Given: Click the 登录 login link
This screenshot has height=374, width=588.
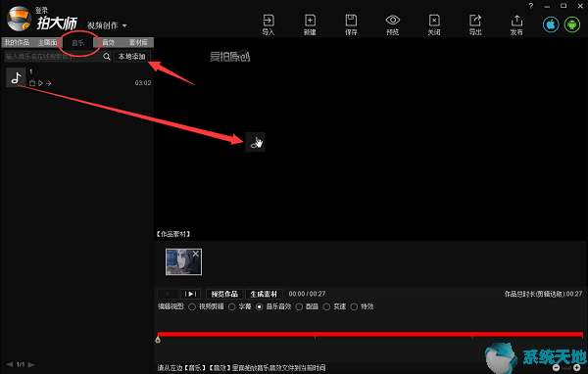Looking at the screenshot, I should 41,11.
